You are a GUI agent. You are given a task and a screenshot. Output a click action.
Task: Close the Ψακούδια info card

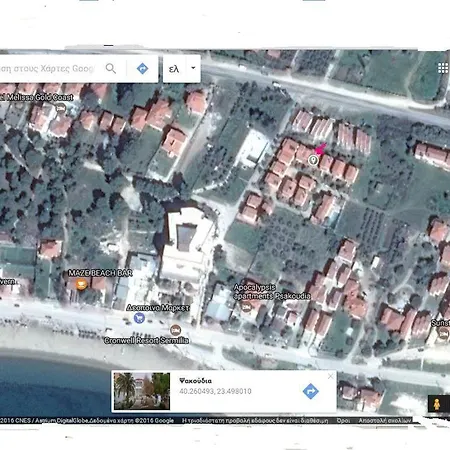[x=330, y=376]
